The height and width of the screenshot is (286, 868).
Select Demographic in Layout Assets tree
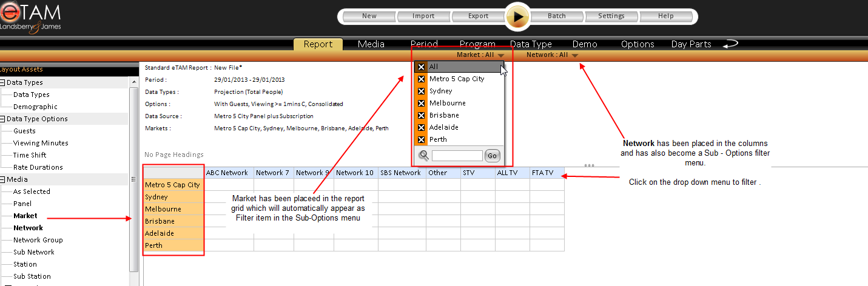coord(35,107)
